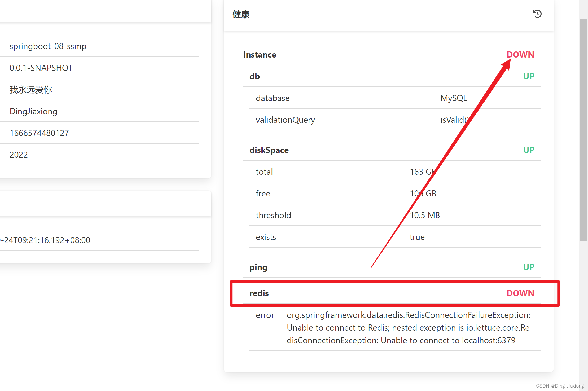The width and height of the screenshot is (588, 391).
Task: Select the db health row
Action: click(254, 76)
